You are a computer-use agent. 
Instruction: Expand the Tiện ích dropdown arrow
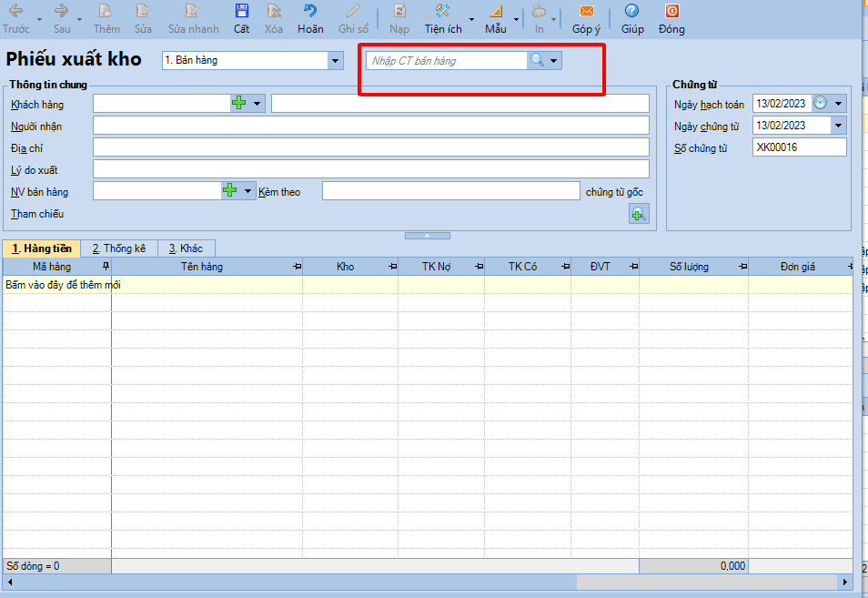[x=471, y=19]
